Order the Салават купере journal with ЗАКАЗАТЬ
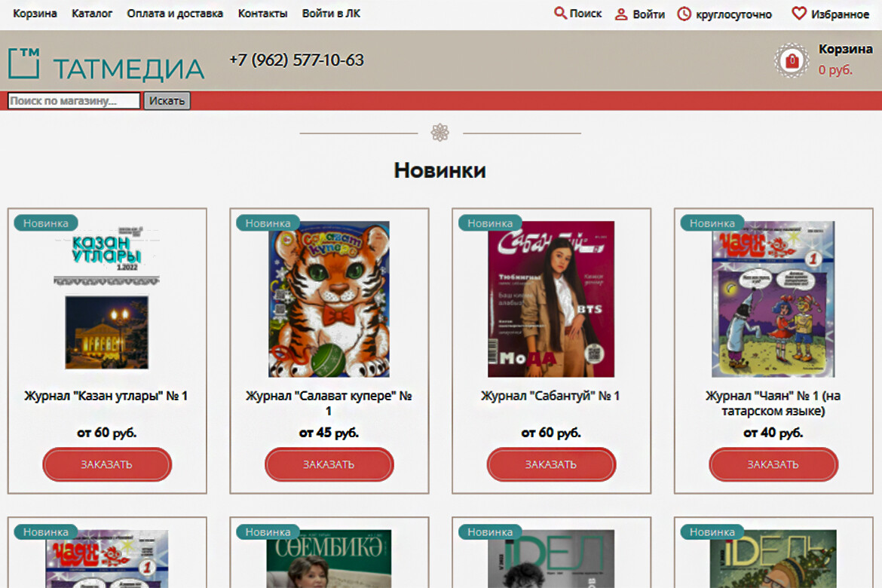 click(329, 464)
